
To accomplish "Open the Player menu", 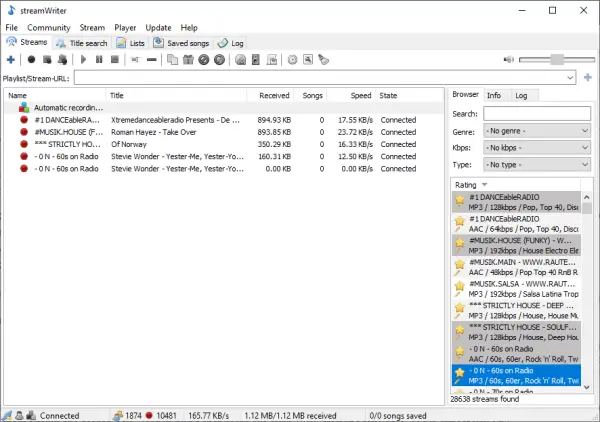I will tap(125, 28).
